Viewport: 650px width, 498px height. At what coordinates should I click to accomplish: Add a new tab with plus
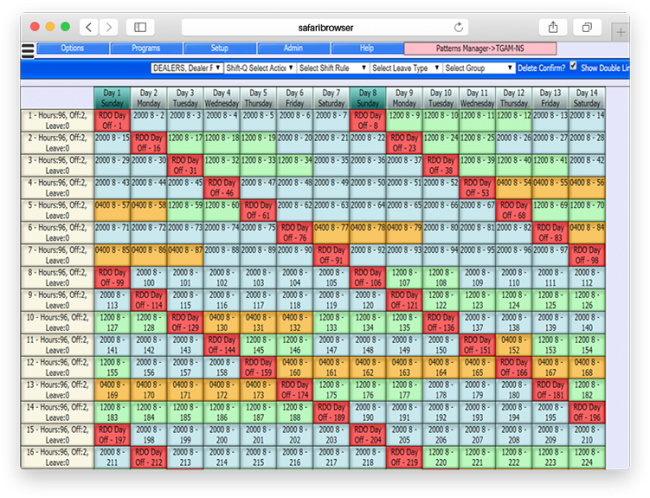[x=621, y=32]
